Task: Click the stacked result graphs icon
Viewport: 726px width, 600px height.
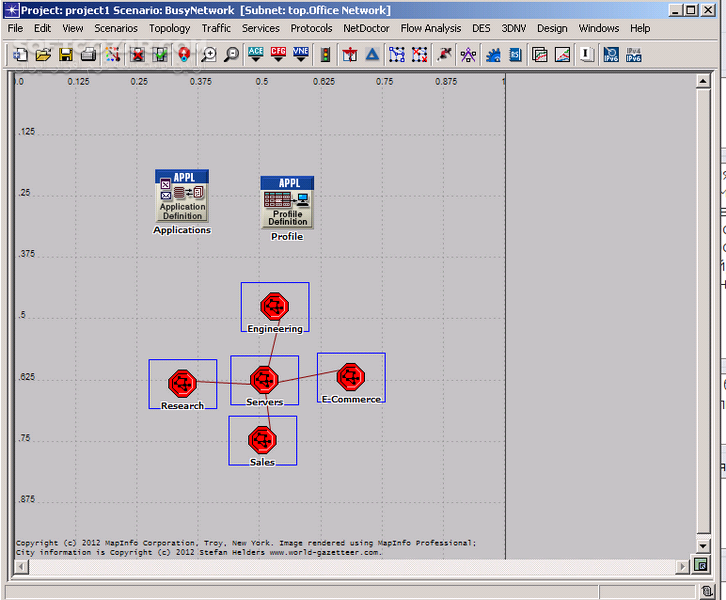Action: pyautogui.click(x=540, y=55)
